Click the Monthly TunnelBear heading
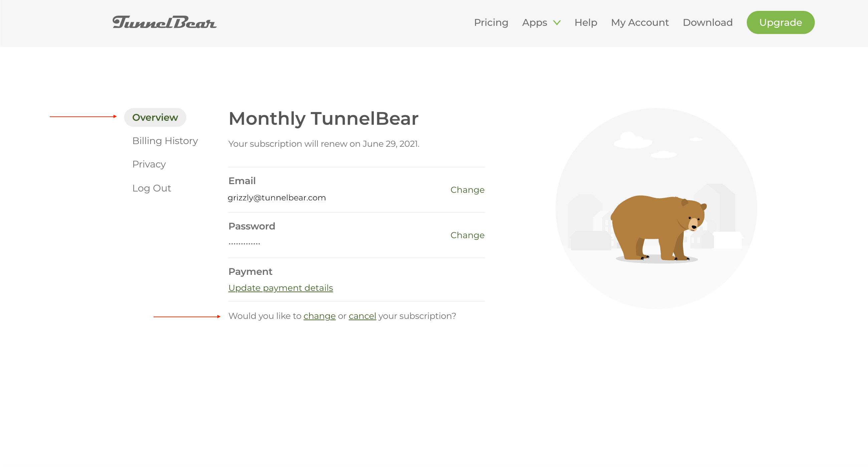The image size is (868, 467). click(323, 118)
